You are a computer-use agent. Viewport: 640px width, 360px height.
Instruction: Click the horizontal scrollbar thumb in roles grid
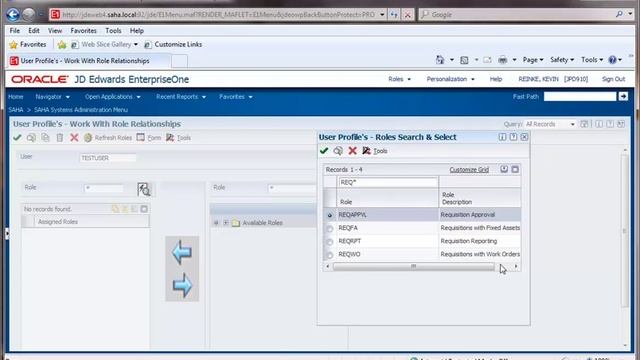coord(413,267)
